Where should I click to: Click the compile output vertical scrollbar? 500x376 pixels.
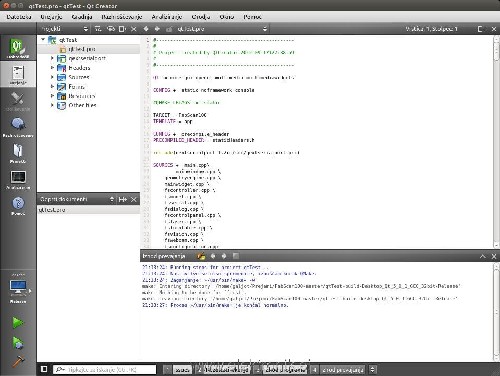496,312
